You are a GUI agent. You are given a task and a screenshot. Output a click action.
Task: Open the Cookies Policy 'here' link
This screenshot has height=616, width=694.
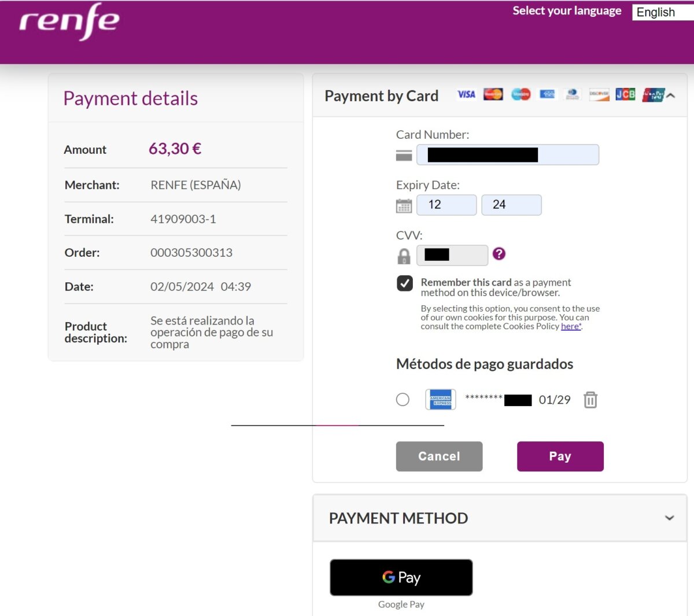pyautogui.click(x=570, y=326)
